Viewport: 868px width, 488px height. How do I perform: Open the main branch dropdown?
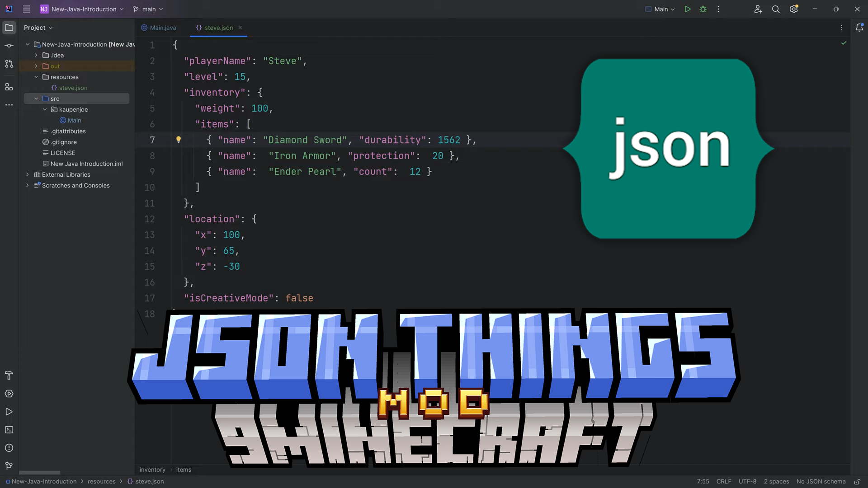tap(148, 9)
